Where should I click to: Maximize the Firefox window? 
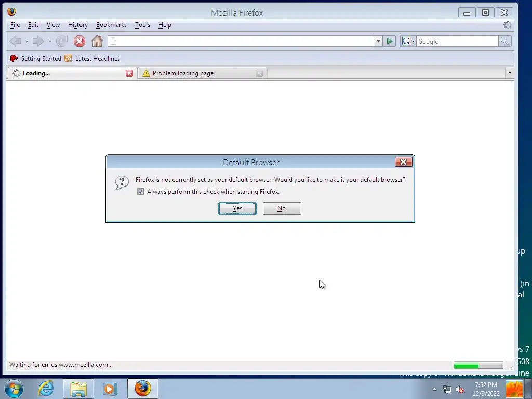click(x=486, y=13)
